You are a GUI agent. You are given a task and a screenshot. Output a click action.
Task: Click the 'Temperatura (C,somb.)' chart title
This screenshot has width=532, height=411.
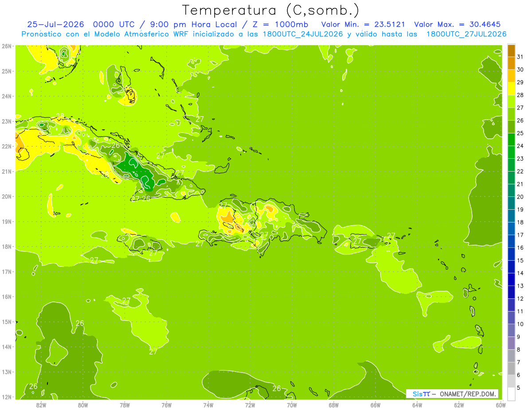coord(271,11)
